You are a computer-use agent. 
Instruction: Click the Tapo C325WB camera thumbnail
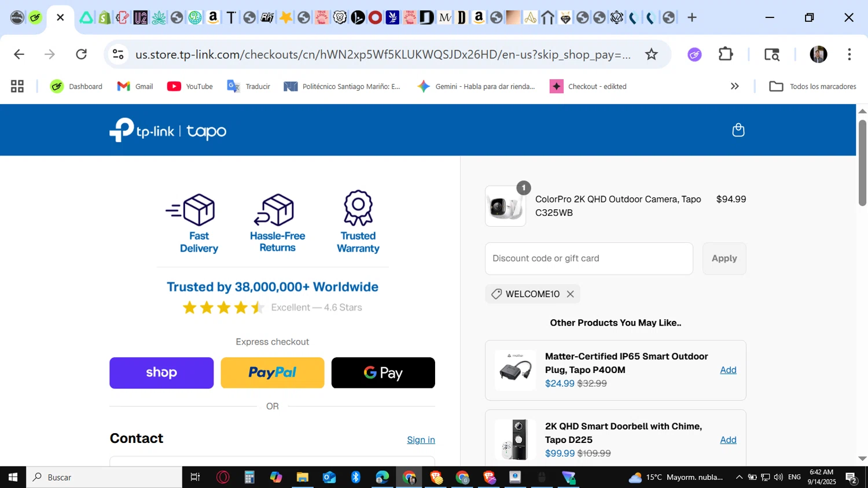tap(505, 206)
